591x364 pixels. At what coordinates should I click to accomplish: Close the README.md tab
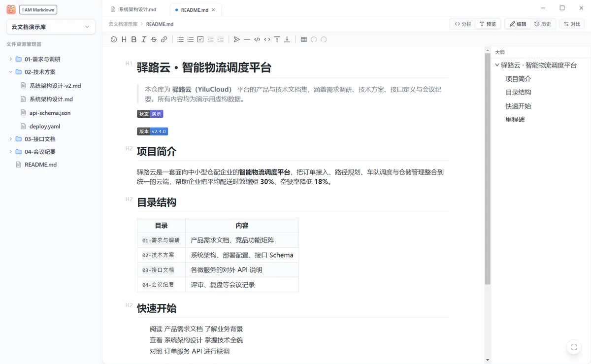[213, 10]
